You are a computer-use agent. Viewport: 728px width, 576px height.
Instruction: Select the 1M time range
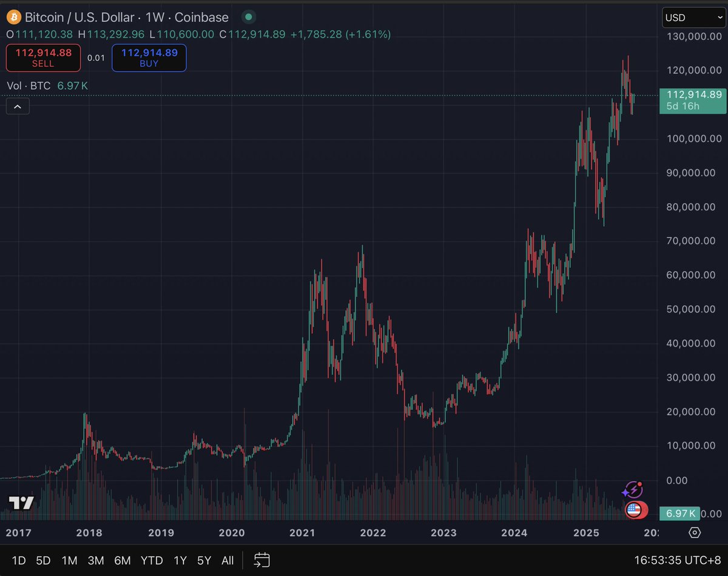(69, 560)
